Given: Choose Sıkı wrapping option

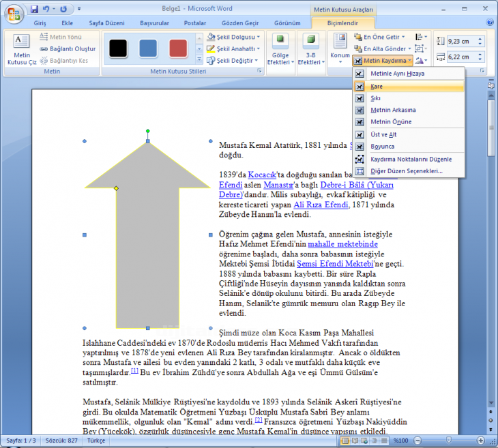Looking at the screenshot, I should [409, 98].
